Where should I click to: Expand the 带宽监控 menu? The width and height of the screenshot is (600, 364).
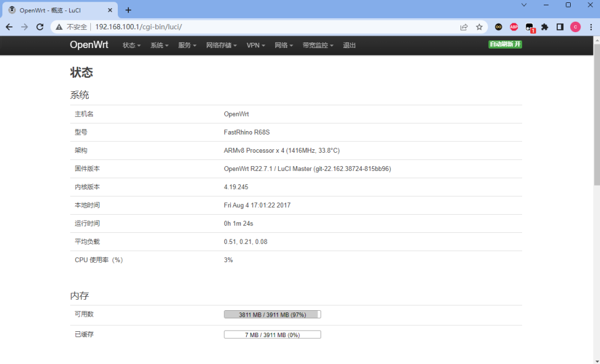tap(318, 45)
